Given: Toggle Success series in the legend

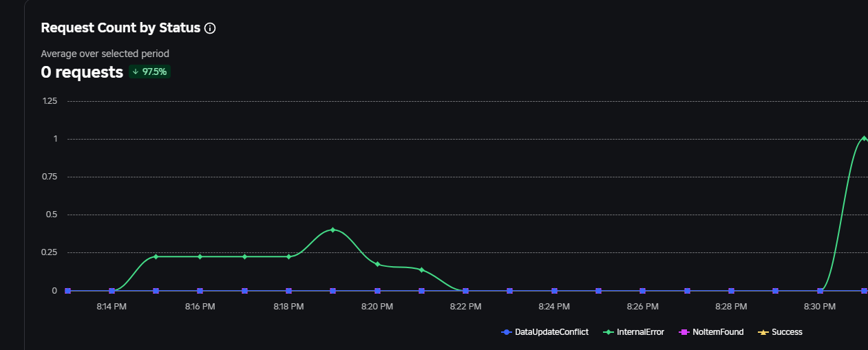Looking at the screenshot, I should [x=780, y=332].
